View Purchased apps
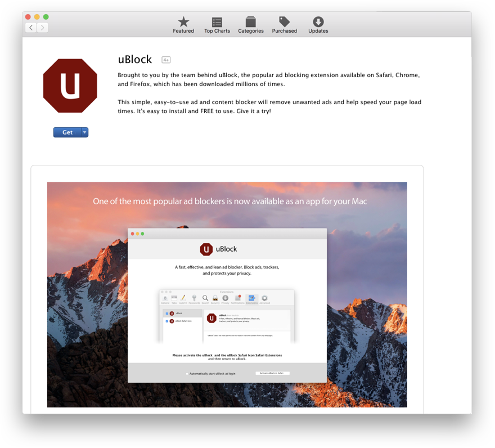This screenshot has height=448, width=495. pos(285,25)
